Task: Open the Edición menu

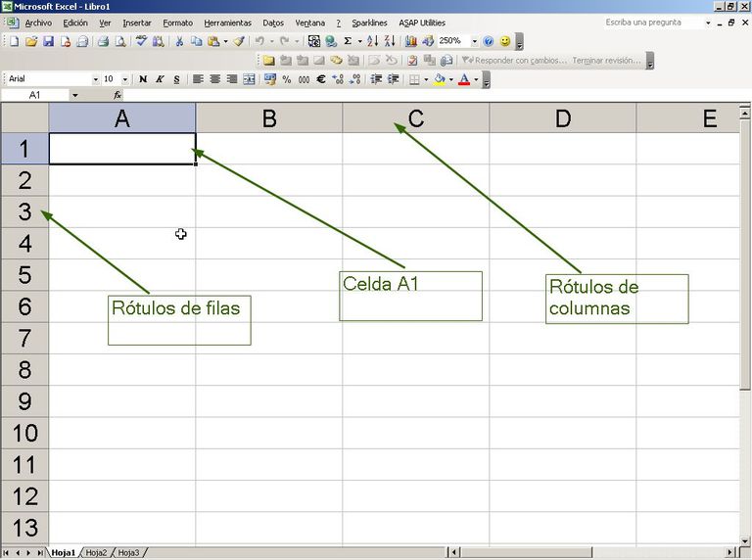Action: (75, 23)
